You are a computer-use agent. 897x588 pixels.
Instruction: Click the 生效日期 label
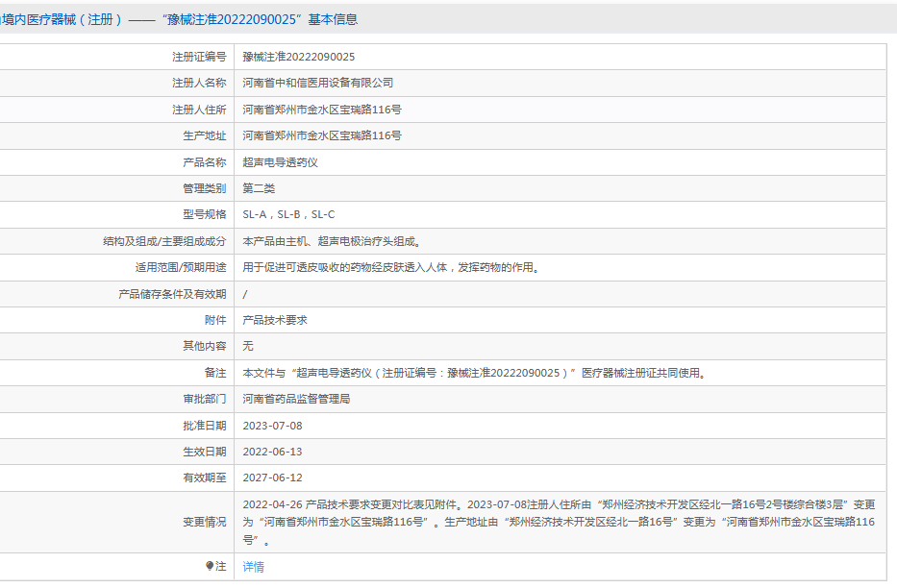204,452
